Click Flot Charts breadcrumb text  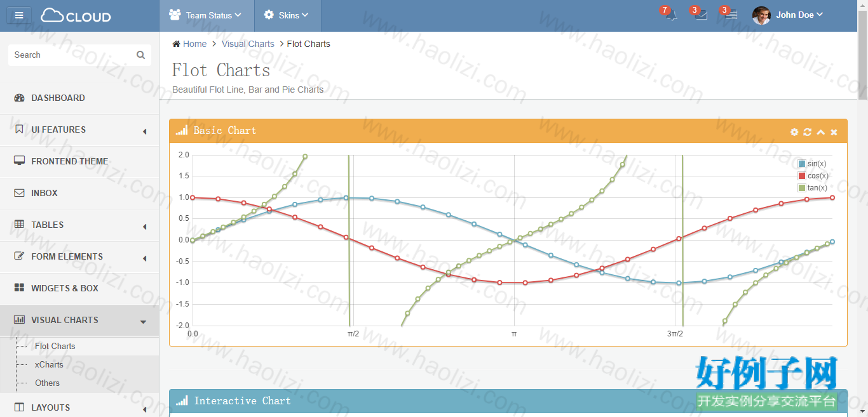pyautogui.click(x=308, y=44)
